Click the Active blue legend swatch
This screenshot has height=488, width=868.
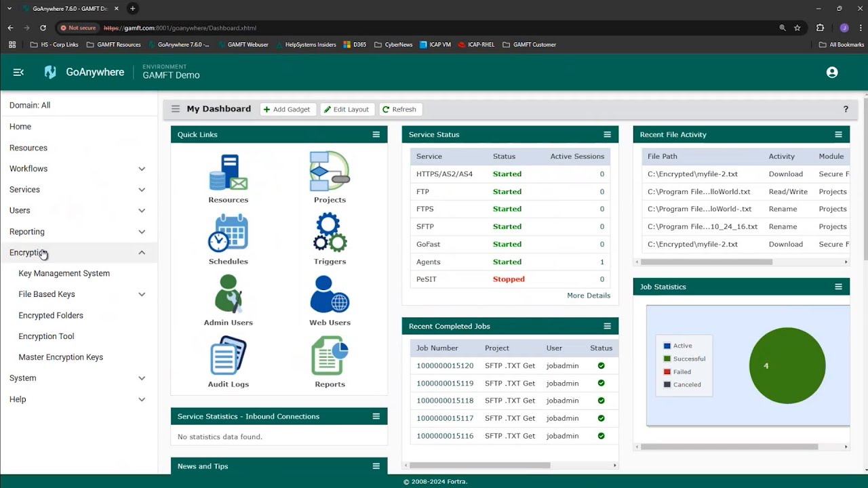point(667,346)
